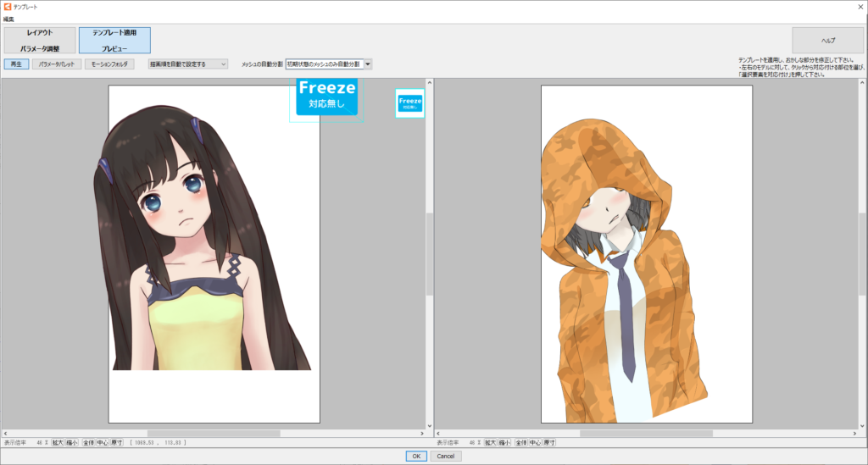Click the Cubism logo in title bar

click(x=7, y=7)
